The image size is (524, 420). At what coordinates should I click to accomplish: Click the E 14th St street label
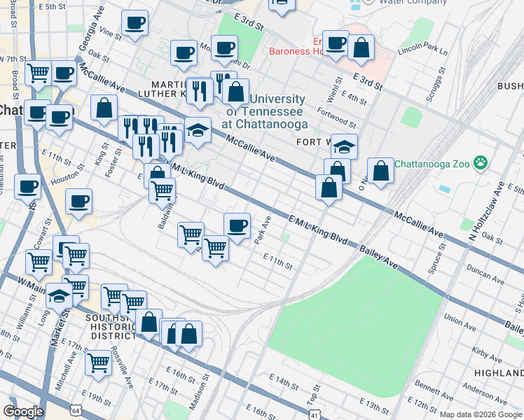coord(284,382)
